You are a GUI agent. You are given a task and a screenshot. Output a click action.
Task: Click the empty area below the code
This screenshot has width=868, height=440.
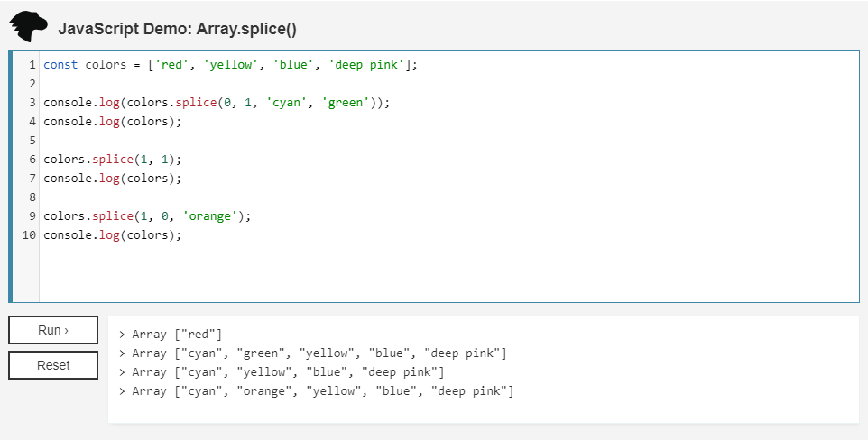click(x=448, y=275)
